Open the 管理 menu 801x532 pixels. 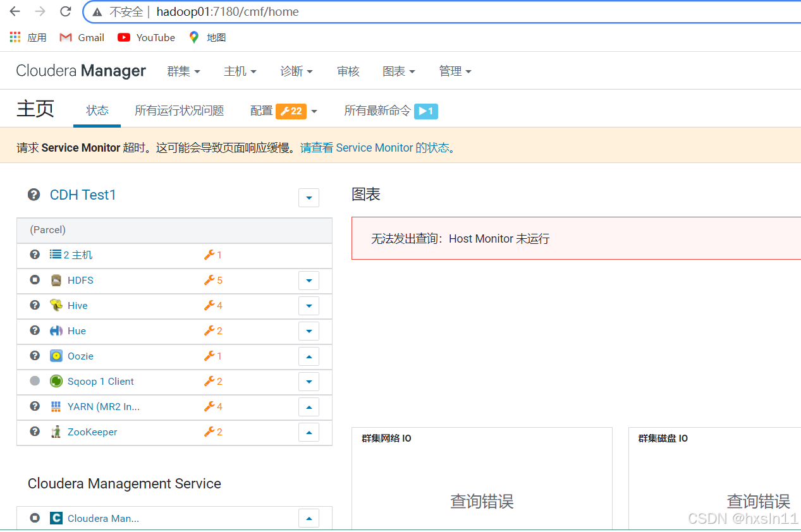[x=455, y=71]
